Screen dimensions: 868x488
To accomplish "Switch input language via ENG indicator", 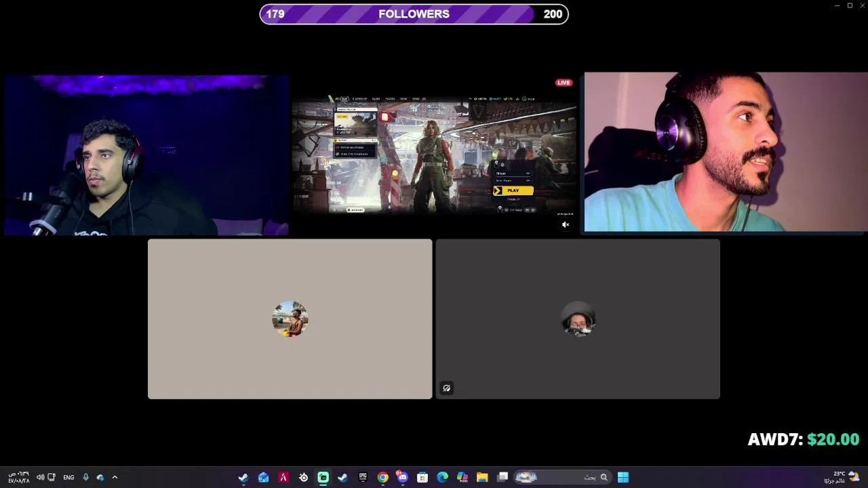I will pyautogui.click(x=68, y=478).
